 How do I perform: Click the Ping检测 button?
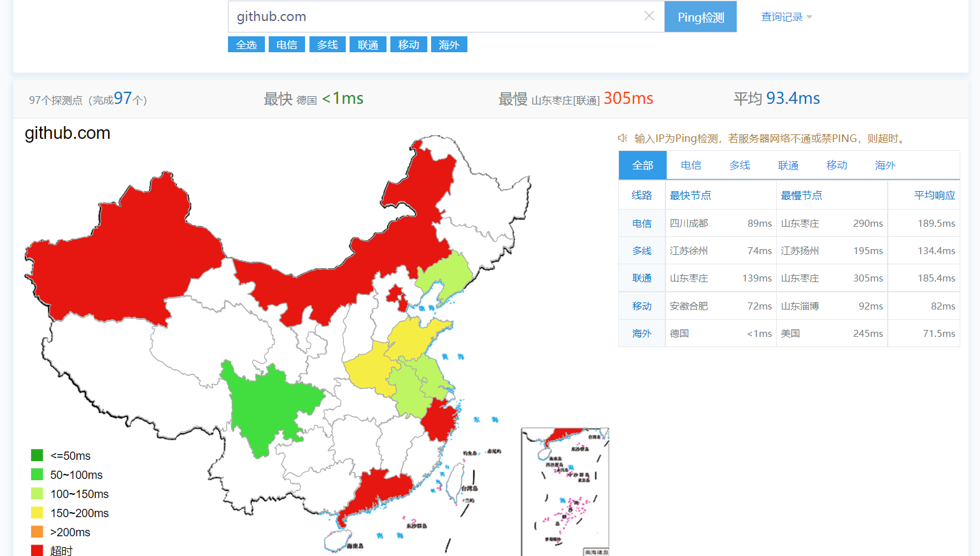point(700,17)
